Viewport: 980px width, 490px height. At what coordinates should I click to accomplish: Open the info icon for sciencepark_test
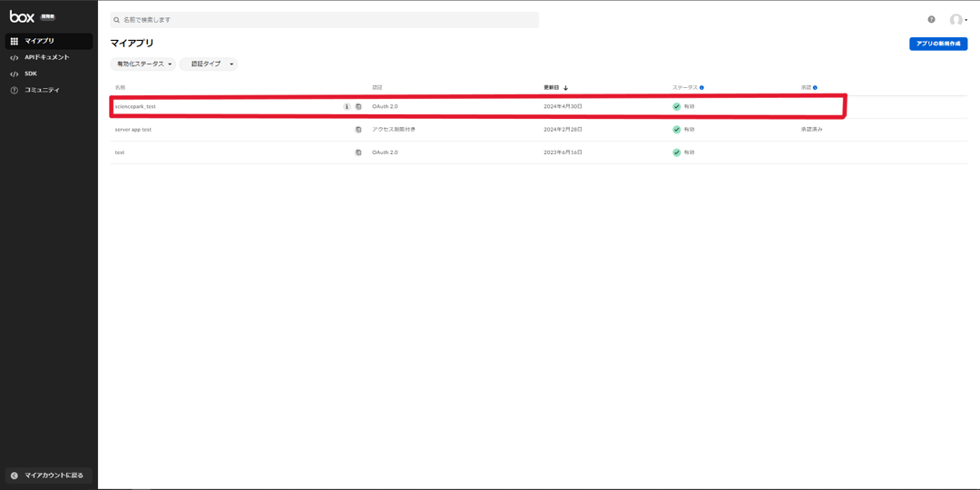(347, 107)
